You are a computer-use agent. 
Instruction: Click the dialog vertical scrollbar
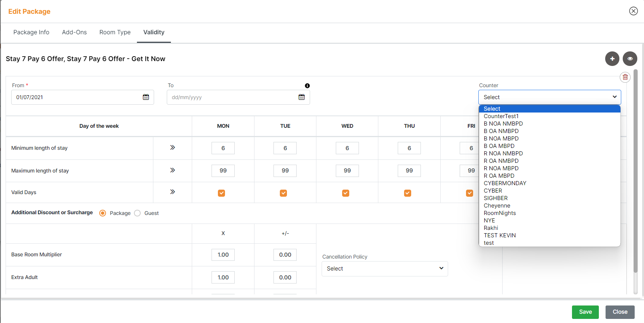tap(635, 171)
